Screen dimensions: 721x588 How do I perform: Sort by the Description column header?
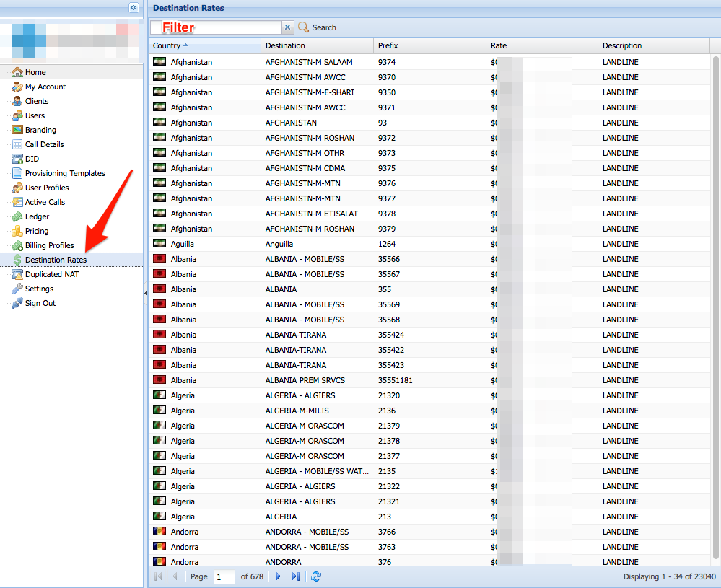tap(654, 45)
